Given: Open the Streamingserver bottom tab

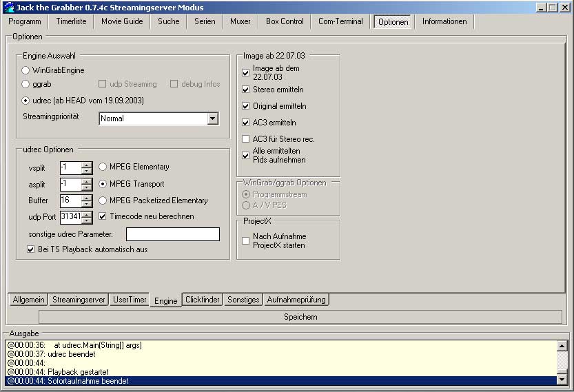Looking at the screenshot, I should pos(79,300).
